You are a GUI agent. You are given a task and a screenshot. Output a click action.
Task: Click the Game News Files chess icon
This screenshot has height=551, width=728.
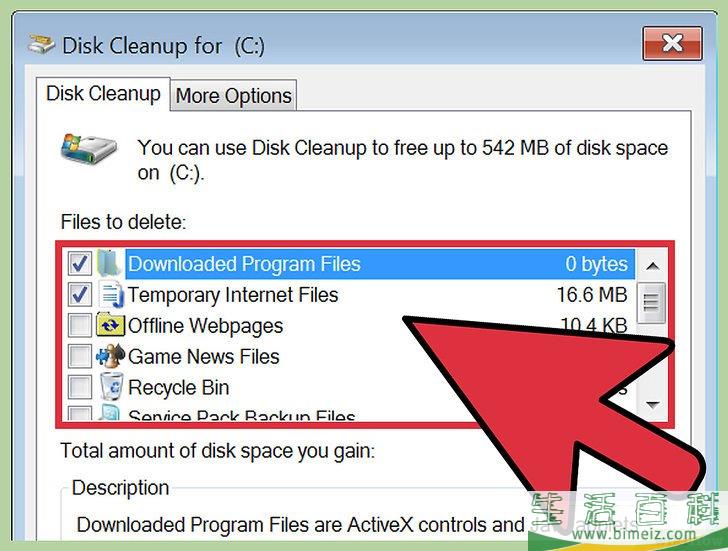click(110, 356)
